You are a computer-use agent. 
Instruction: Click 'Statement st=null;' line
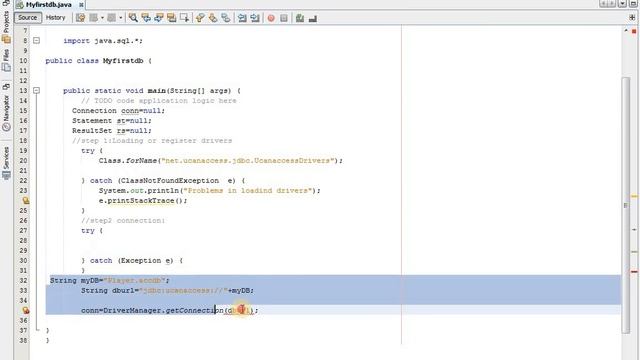tap(112, 121)
